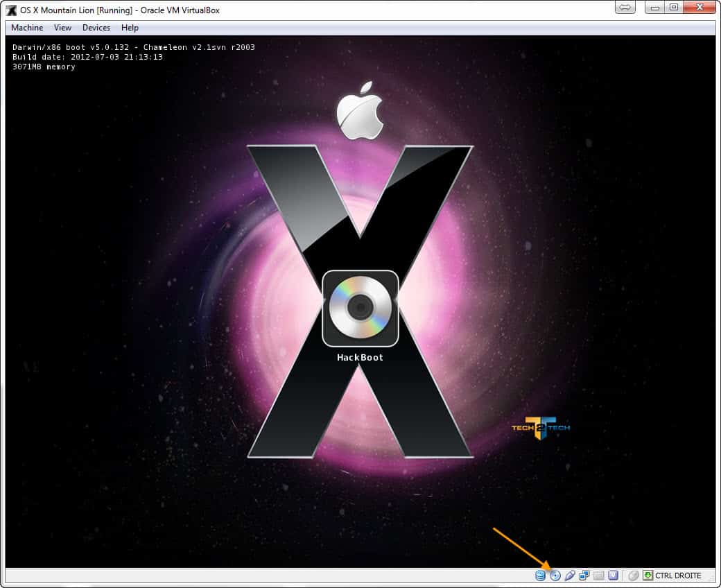This screenshot has height=588, width=721.
Task: Click the Darwin/x86 boot version text
Action: pos(133,47)
